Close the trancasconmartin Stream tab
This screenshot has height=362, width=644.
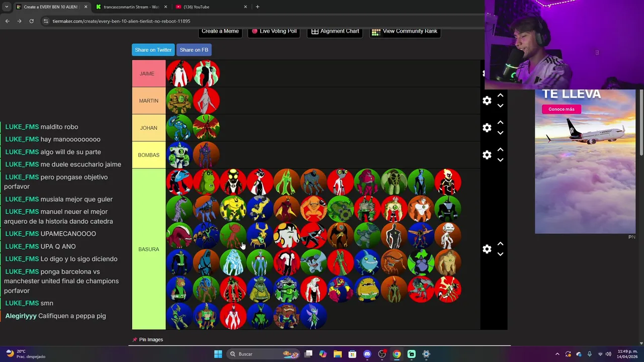click(x=166, y=7)
